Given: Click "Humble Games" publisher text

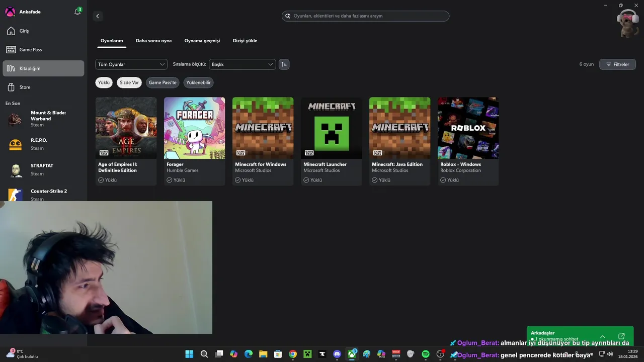Looking at the screenshot, I should (x=183, y=170).
